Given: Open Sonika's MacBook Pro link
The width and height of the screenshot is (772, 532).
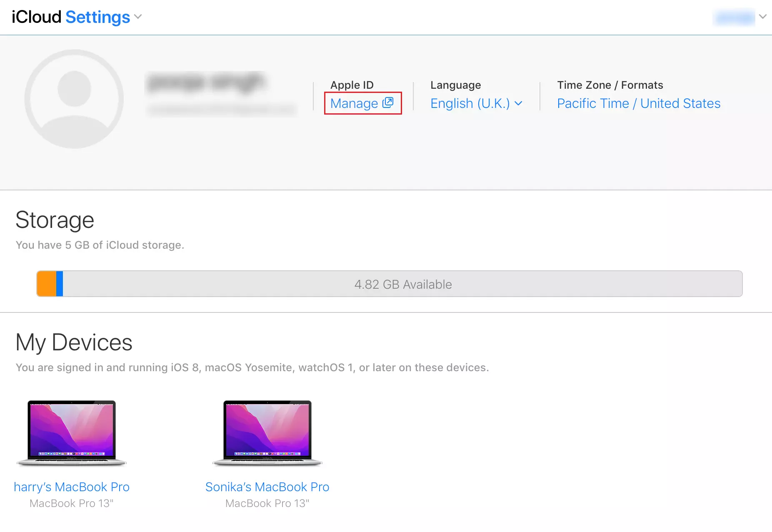Looking at the screenshot, I should [x=267, y=487].
